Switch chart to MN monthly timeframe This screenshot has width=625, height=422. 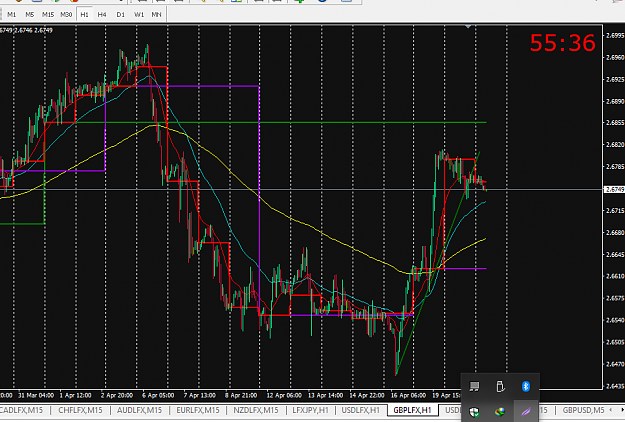pos(156,14)
